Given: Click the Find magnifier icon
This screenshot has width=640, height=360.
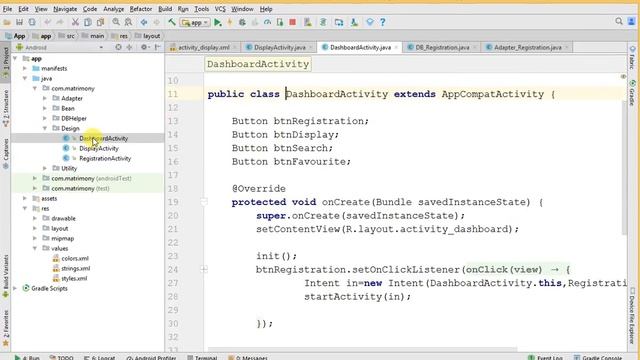Looking at the screenshot, I should 116,22.
